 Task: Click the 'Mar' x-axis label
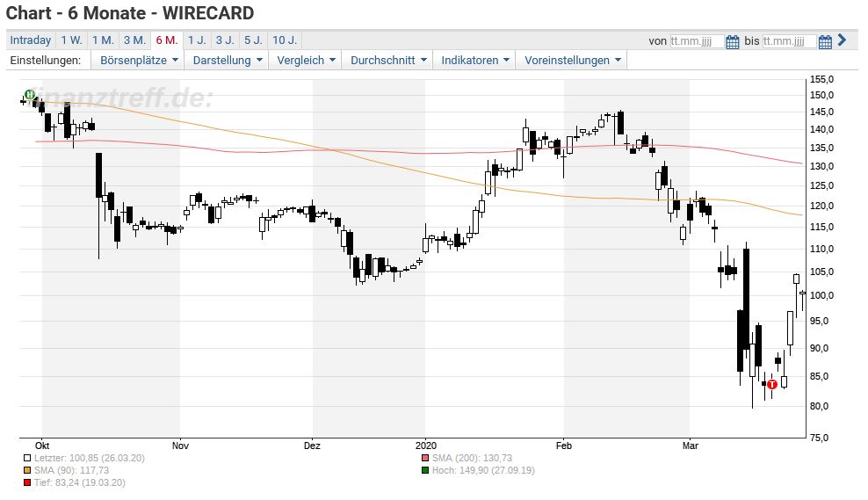pyautogui.click(x=690, y=446)
